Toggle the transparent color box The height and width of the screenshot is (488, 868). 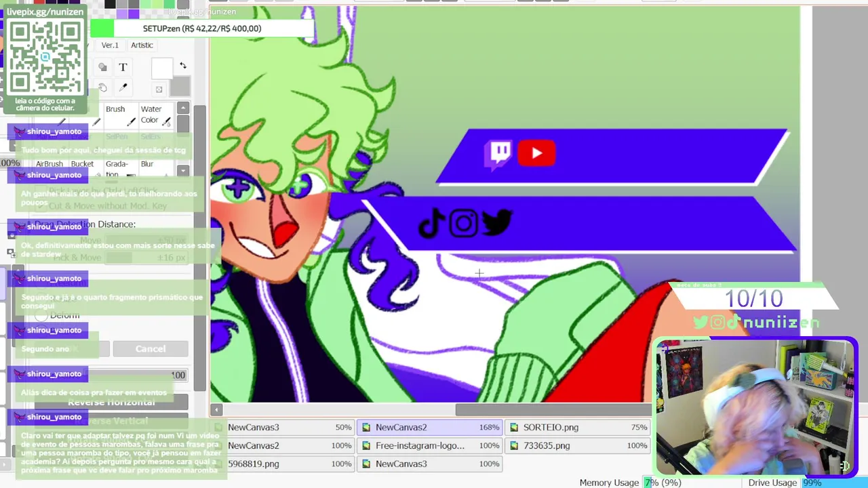159,89
